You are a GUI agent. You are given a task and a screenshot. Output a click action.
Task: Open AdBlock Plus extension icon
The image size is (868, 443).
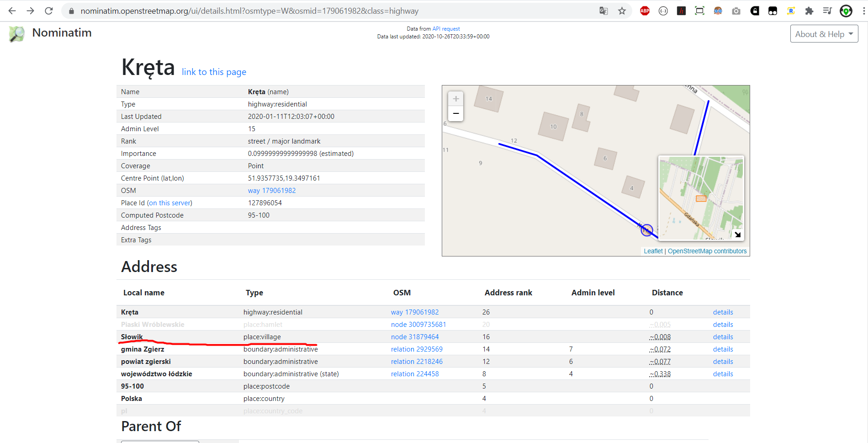coord(645,11)
